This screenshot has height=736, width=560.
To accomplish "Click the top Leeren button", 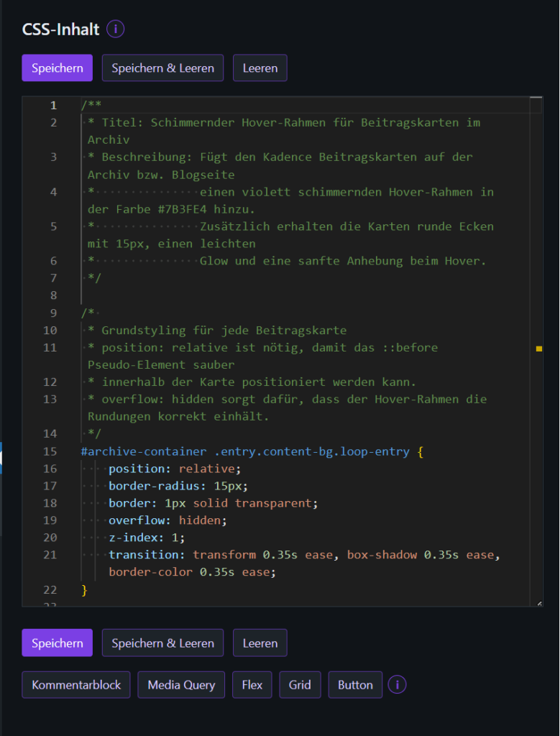I will click(x=260, y=68).
